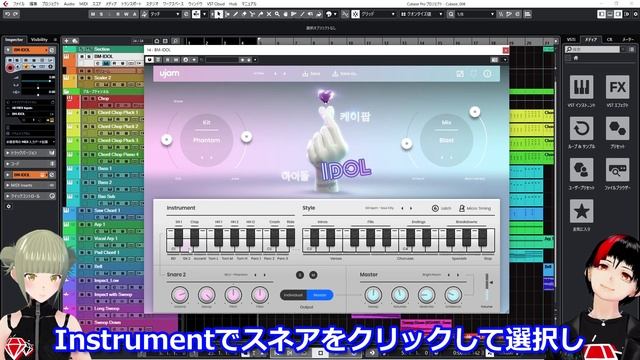Click the first blue Master knob
Image resolution: width=640 pixels, height=360 pixels.
(373, 294)
